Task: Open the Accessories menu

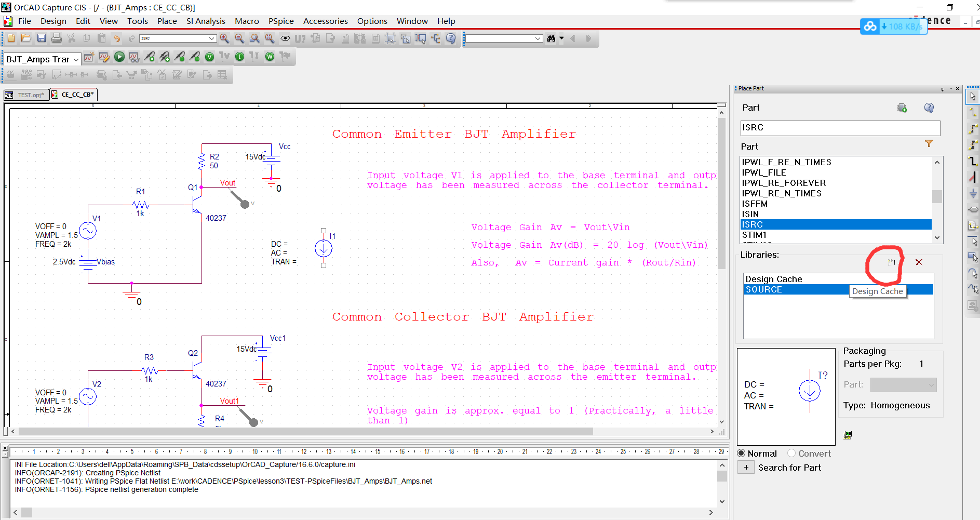Action: click(x=326, y=21)
